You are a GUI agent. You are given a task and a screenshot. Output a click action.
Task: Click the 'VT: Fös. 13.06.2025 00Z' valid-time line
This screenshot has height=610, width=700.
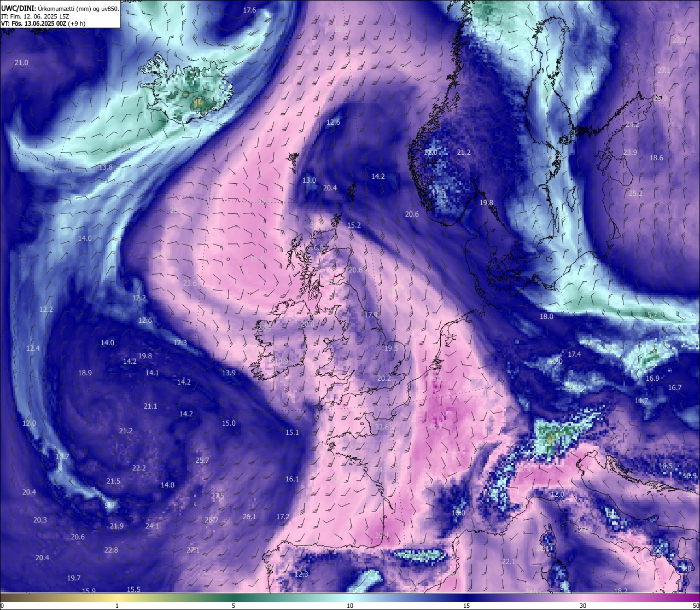tap(33, 24)
